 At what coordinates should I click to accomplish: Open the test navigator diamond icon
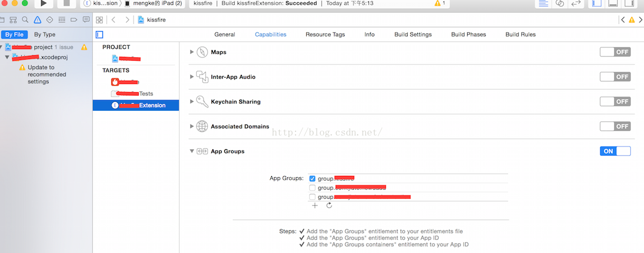[50, 20]
